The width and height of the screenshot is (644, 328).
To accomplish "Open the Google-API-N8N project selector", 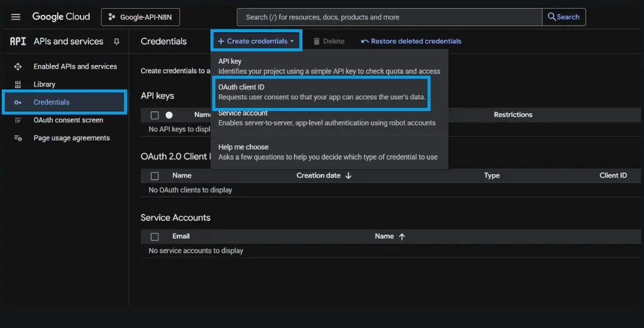I will pos(141,17).
